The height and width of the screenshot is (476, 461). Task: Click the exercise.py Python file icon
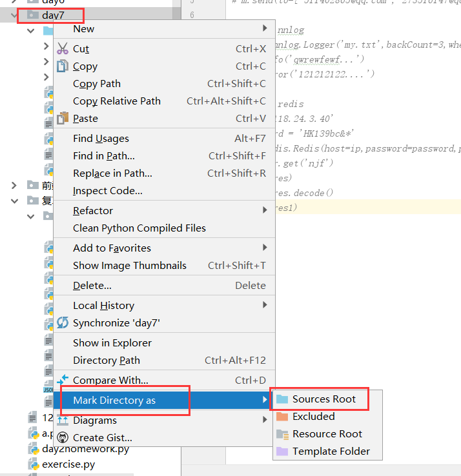34,464
